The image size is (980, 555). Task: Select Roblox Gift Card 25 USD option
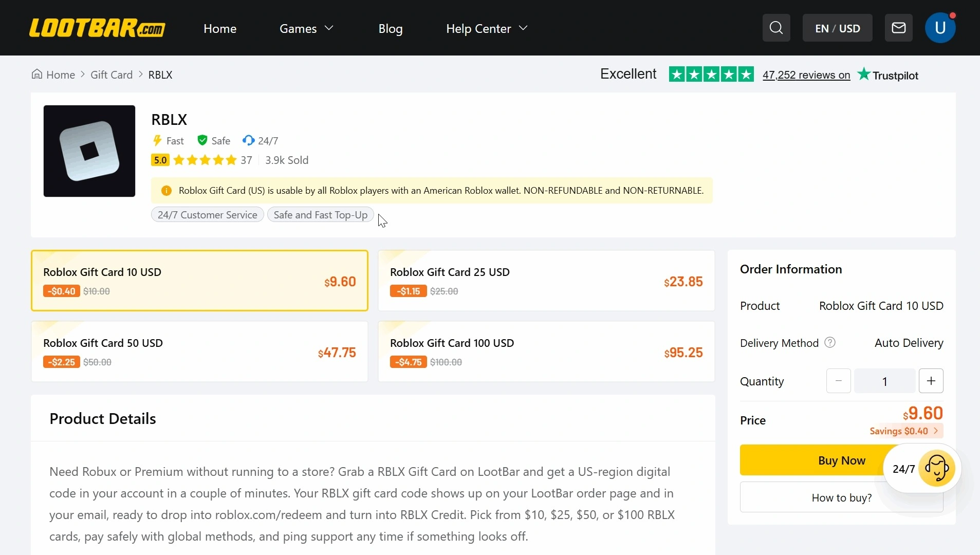(546, 281)
